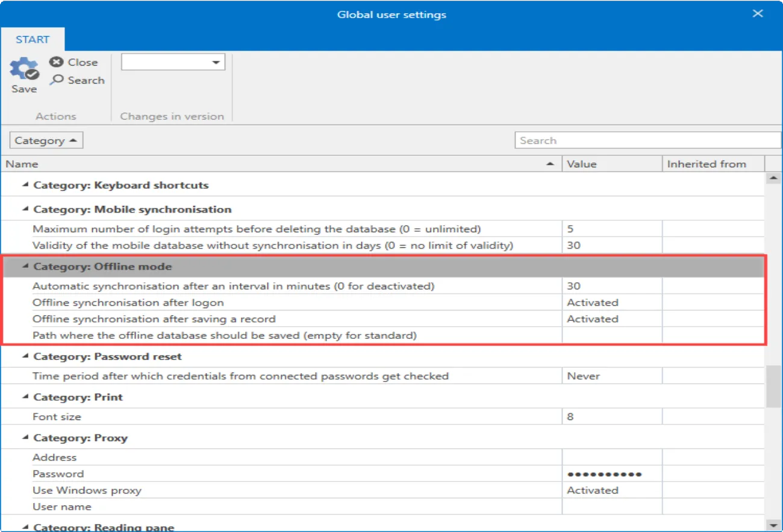Click the Category grouping button
The image size is (783, 532).
[x=46, y=140]
